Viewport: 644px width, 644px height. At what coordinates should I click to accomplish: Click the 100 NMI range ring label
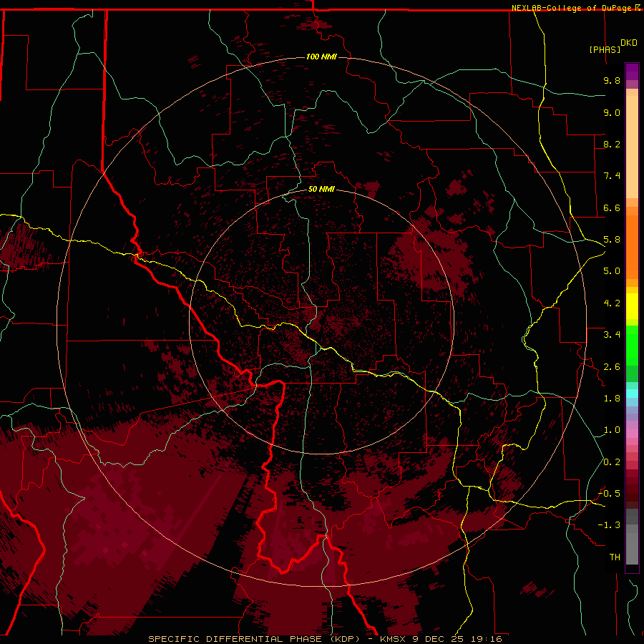click(321, 57)
